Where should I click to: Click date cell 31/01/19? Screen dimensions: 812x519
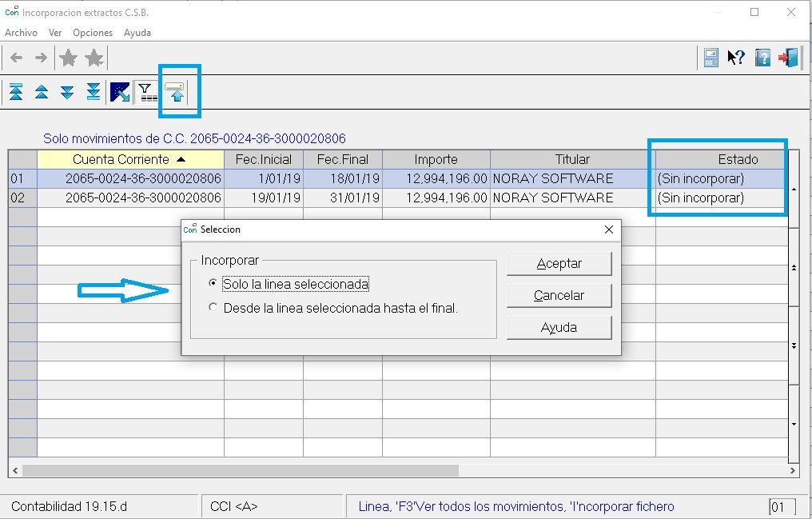(343, 198)
